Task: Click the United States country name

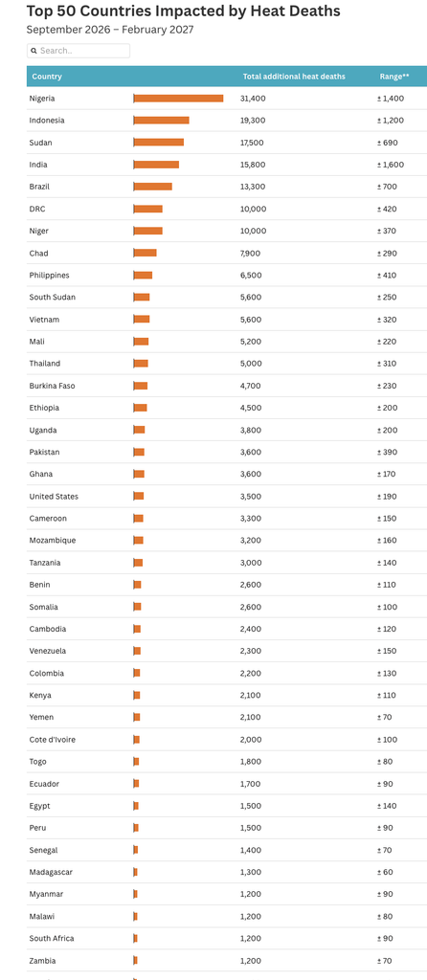Action: click(54, 497)
